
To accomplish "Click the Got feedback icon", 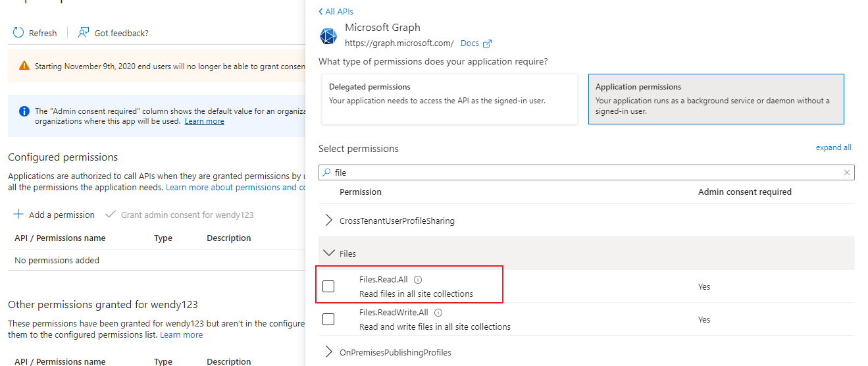I will click(84, 33).
